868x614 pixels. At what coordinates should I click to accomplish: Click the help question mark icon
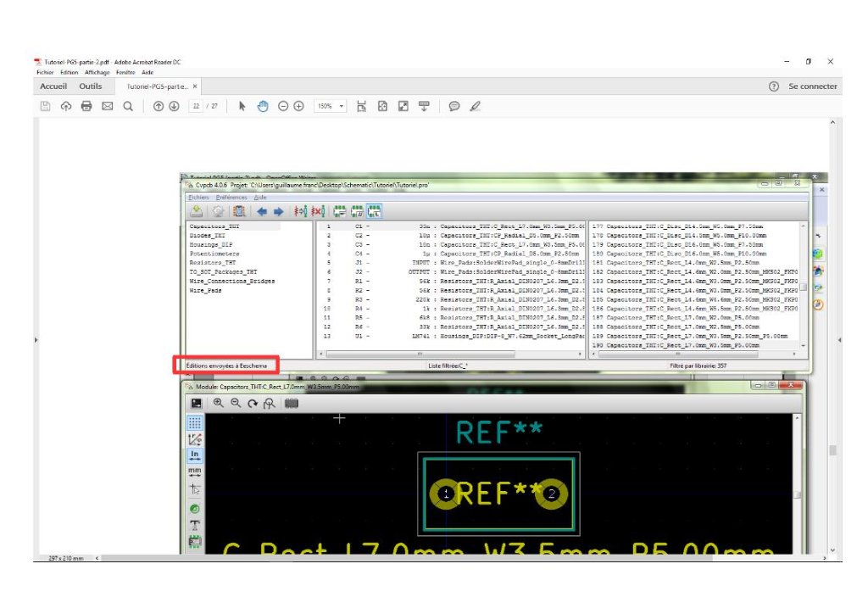[773, 87]
